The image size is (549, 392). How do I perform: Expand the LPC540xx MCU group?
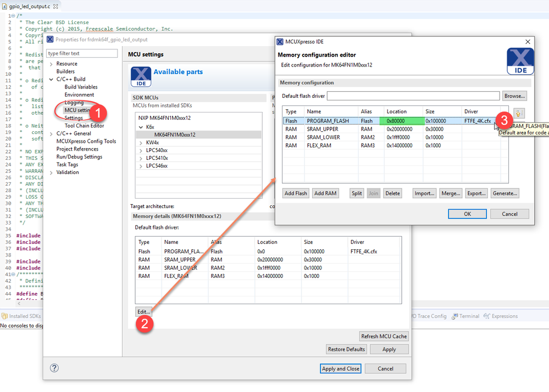(141, 150)
